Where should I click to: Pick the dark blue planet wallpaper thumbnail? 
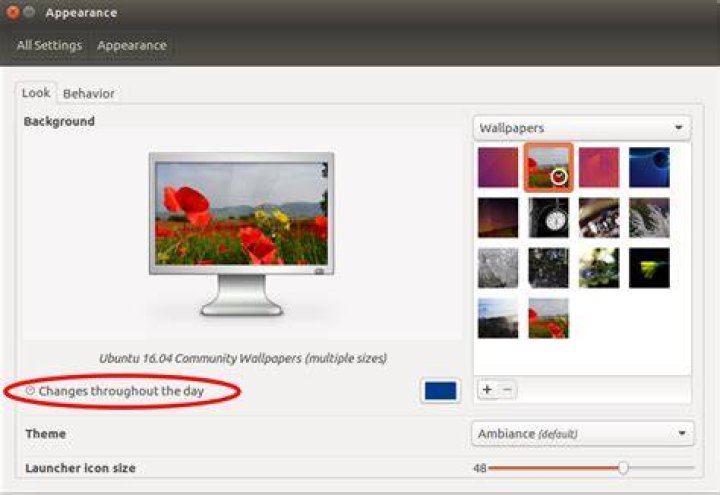pyautogui.click(x=649, y=167)
